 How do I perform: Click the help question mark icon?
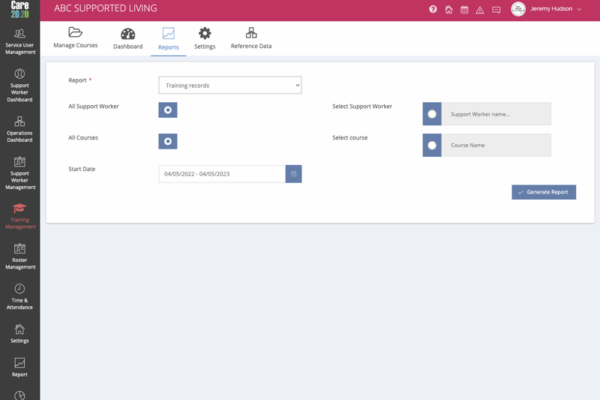coord(433,9)
